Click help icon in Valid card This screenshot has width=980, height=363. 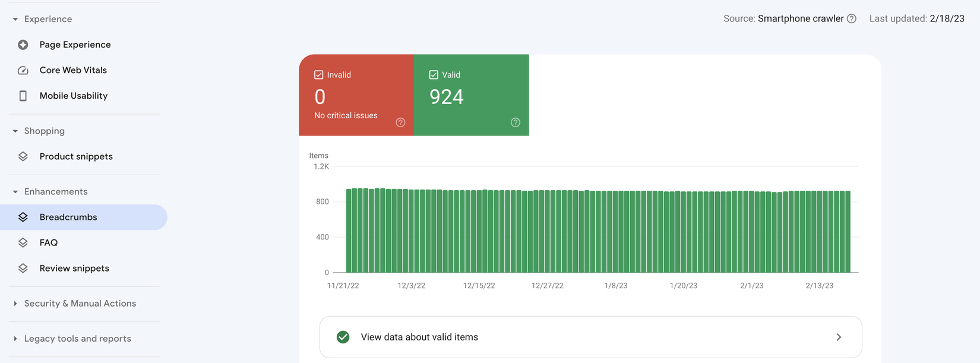(516, 122)
